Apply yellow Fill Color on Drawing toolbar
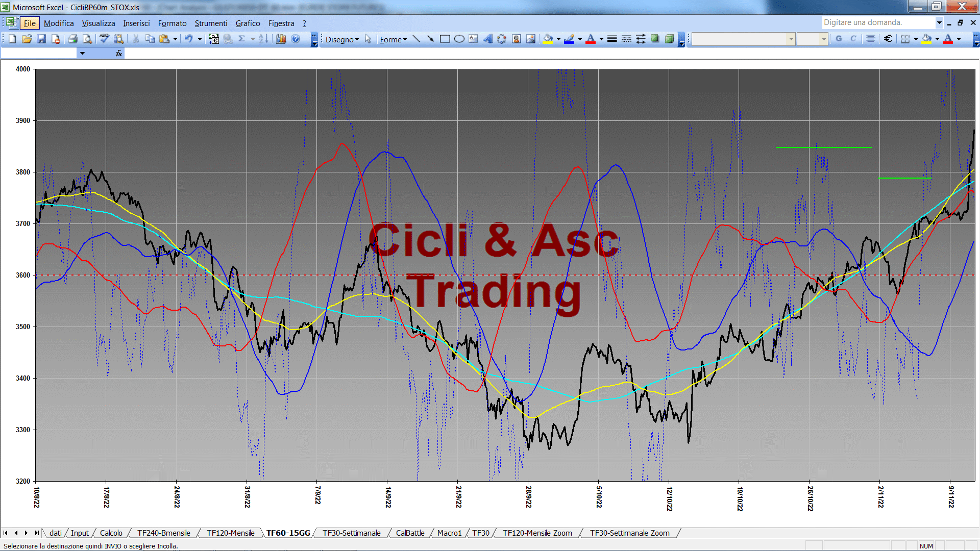The width and height of the screenshot is (980, 551). click(548, 39)
